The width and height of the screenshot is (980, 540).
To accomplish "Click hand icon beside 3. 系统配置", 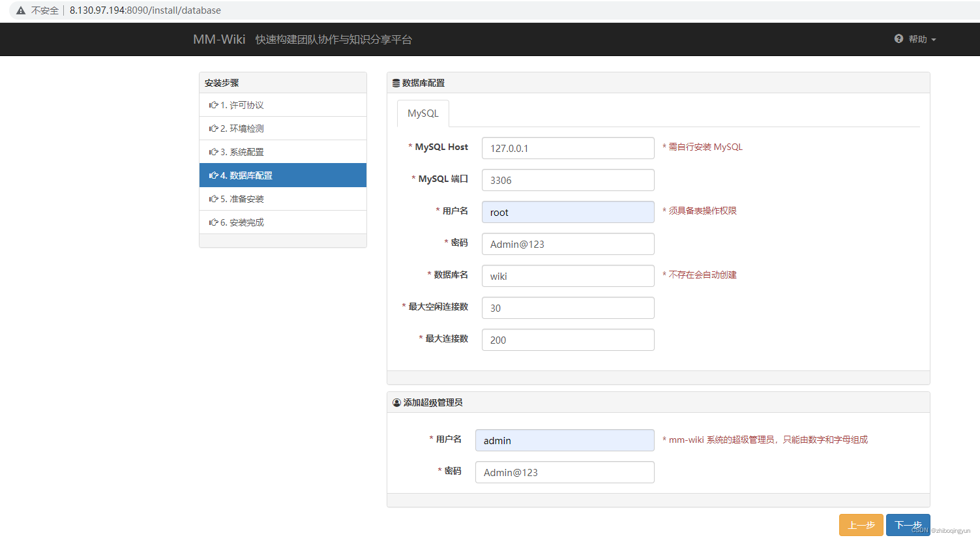I will click(213, 152).
